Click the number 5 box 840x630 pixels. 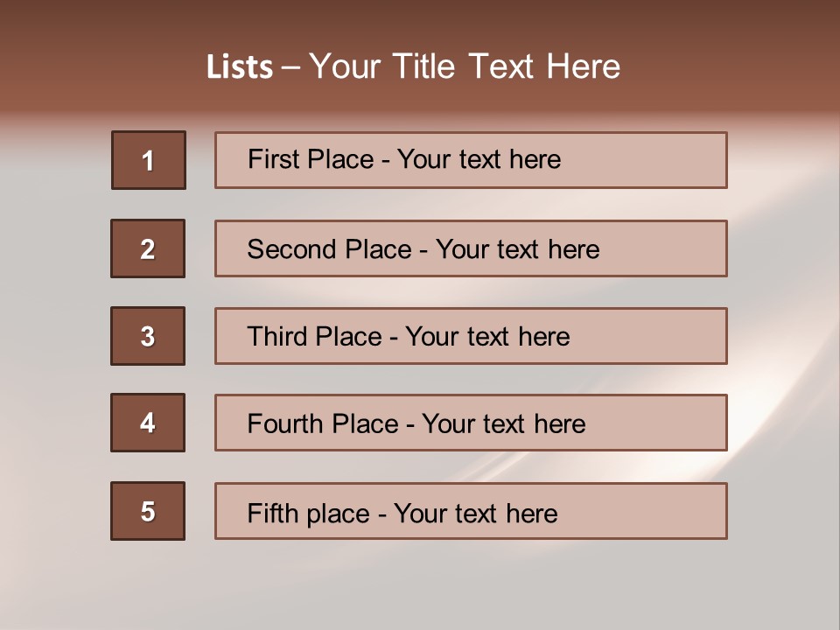tap(148, 511)
